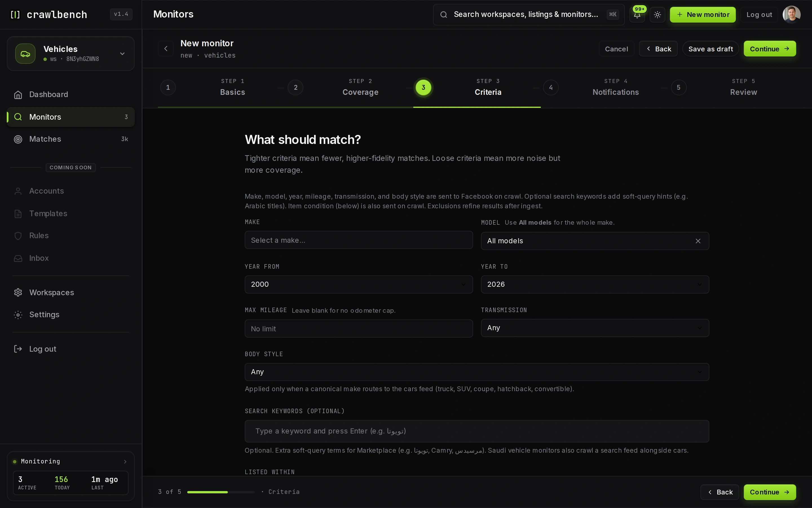
Task: Click the Rules shield icon
Action: point(18,236)
